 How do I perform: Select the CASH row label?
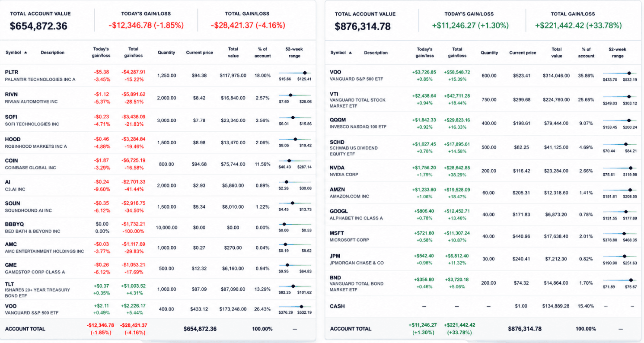[x=337, y=306]
